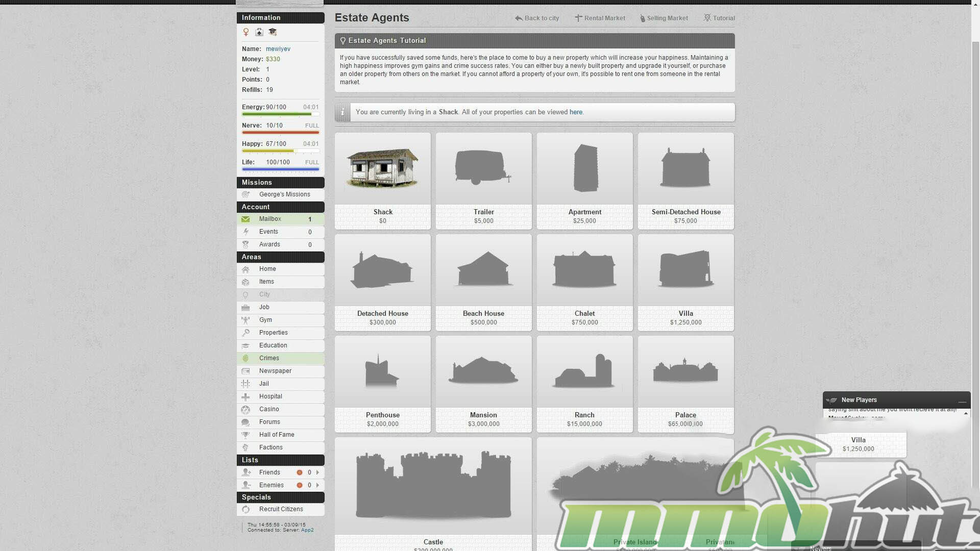Click the Hospital cross icon
This screenshot has width=980, height=551.
pos(246,397)
